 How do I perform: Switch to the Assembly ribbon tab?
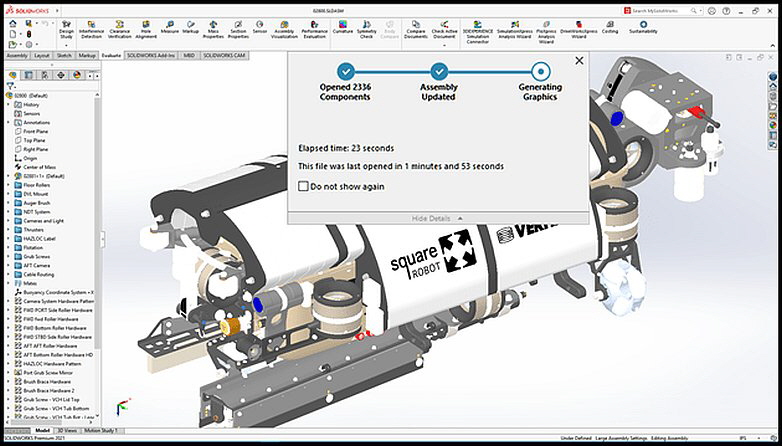click(17, 55)
